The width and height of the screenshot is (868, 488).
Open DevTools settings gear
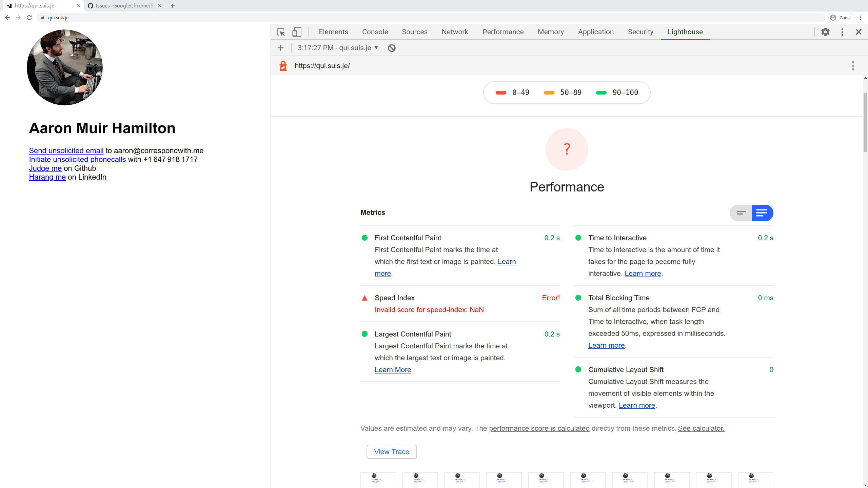coord(825,32)
